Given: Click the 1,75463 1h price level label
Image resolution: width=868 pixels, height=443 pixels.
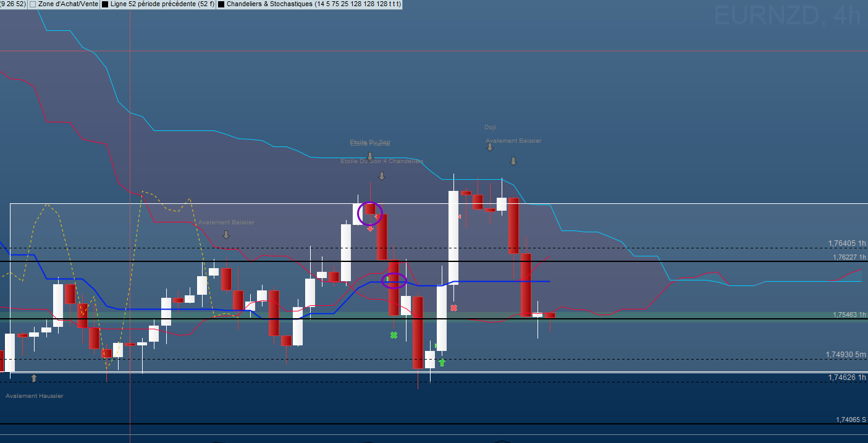Looking at the screenshot, I should click(849, 314).
